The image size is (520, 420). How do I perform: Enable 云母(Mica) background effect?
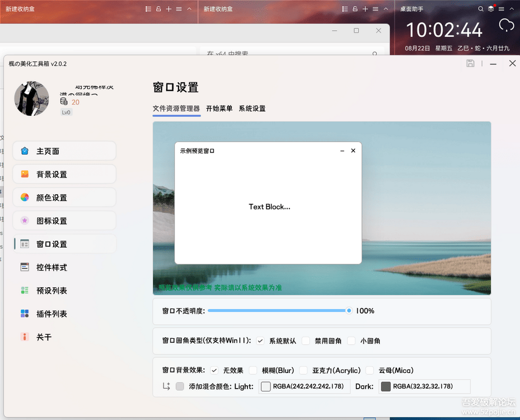coord(370,370)
